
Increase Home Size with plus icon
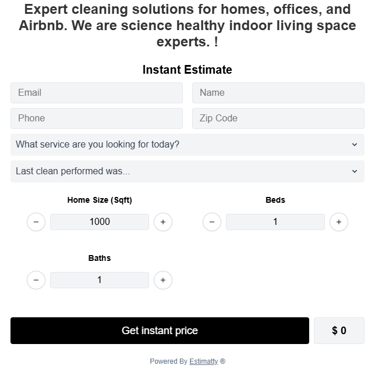click(x=163, y=222)
